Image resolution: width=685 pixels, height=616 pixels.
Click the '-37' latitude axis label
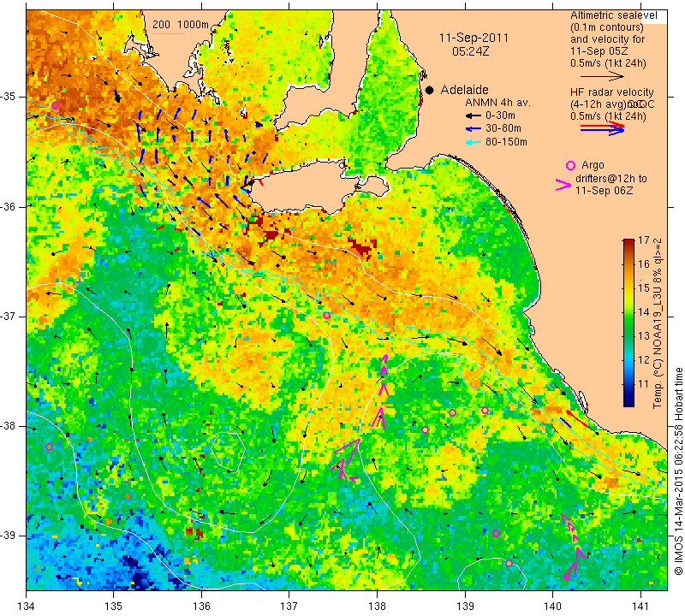tap(9, 316)
